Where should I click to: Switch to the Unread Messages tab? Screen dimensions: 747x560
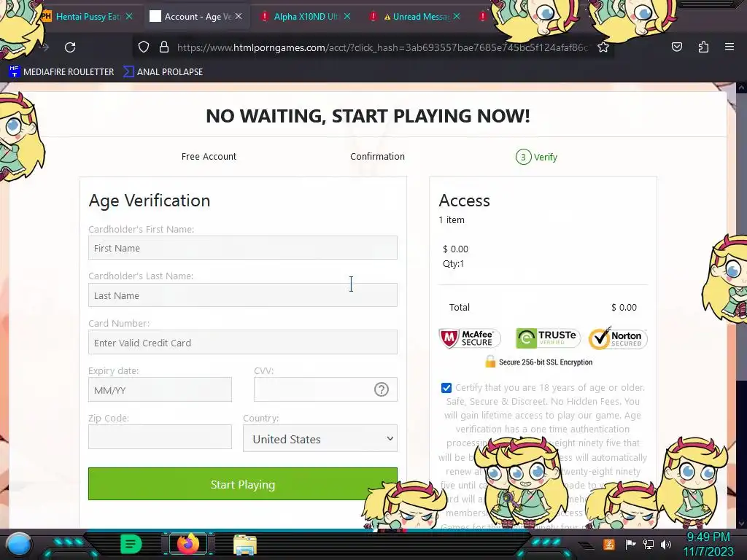coord(414,16)
